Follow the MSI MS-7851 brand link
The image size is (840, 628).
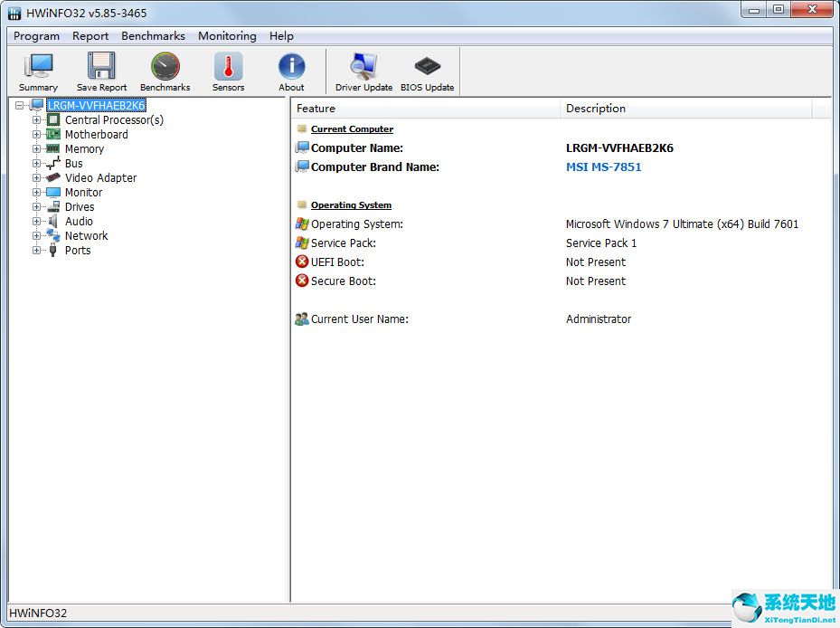[x=604, y=167]
